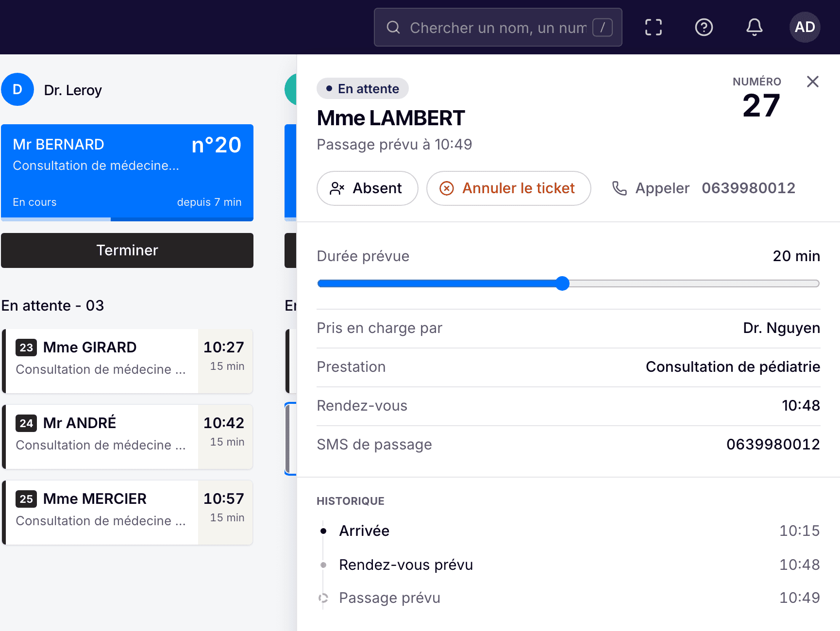Click the Dr. Nguyen assigned value
Screen dimensions: 840x631
(781, 328)
